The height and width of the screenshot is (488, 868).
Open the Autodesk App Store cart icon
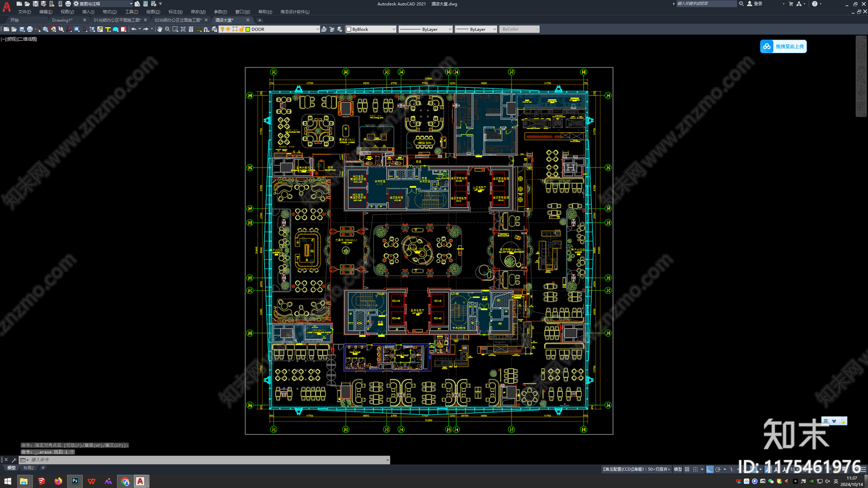(790, 4)
